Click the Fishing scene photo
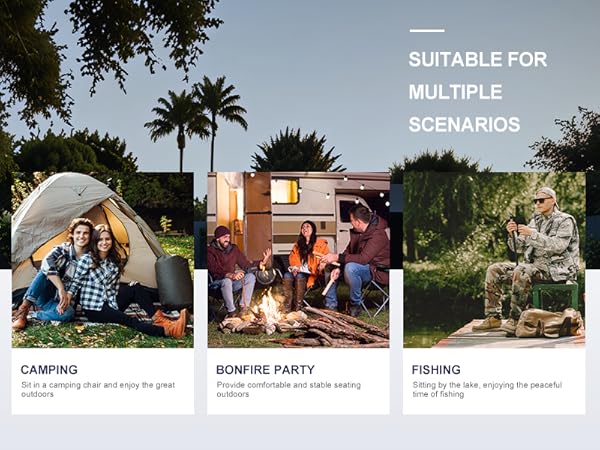This screenshot has height=450, width=600. coord(494,260)
